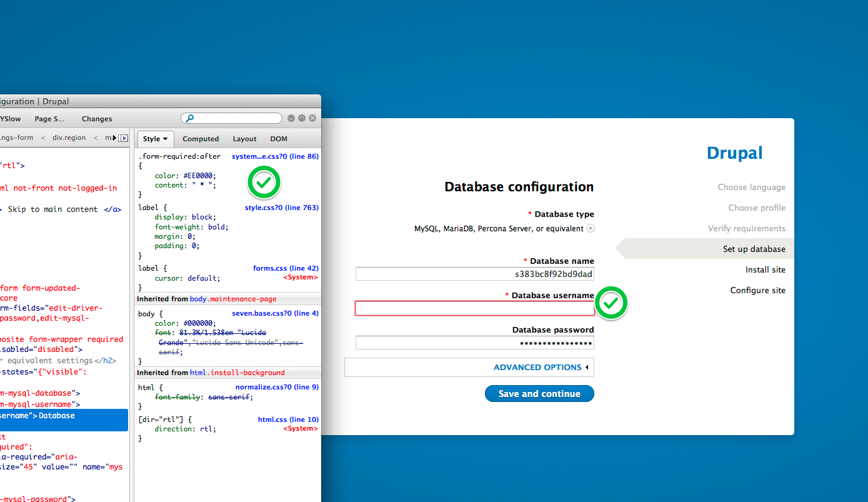Open the forms.css (line 42) source link
Viewport: 868px width, 502px height.
[x=286, y=268]
